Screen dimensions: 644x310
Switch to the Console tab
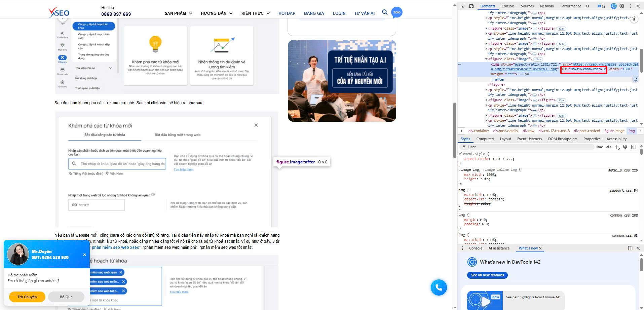508,6
